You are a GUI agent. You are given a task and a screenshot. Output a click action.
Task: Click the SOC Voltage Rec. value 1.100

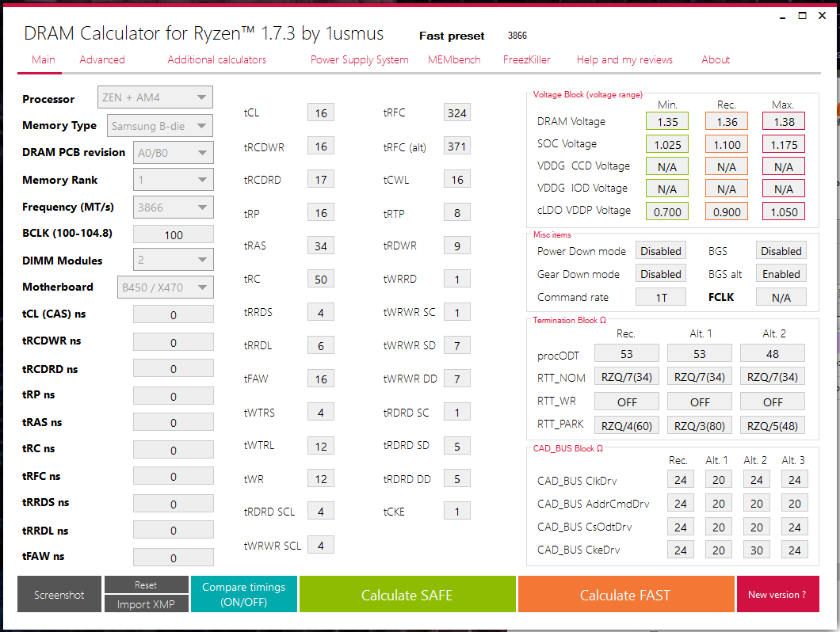(x=727, y=145)
